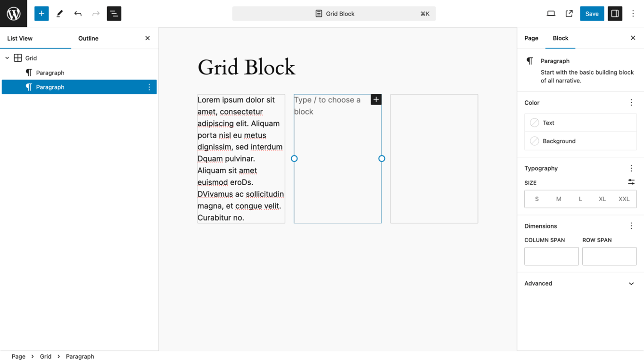Viewport: 644px width, 362px height.
Task: Collapse the Grid item in List View
Action: click(x=7, y=58)
